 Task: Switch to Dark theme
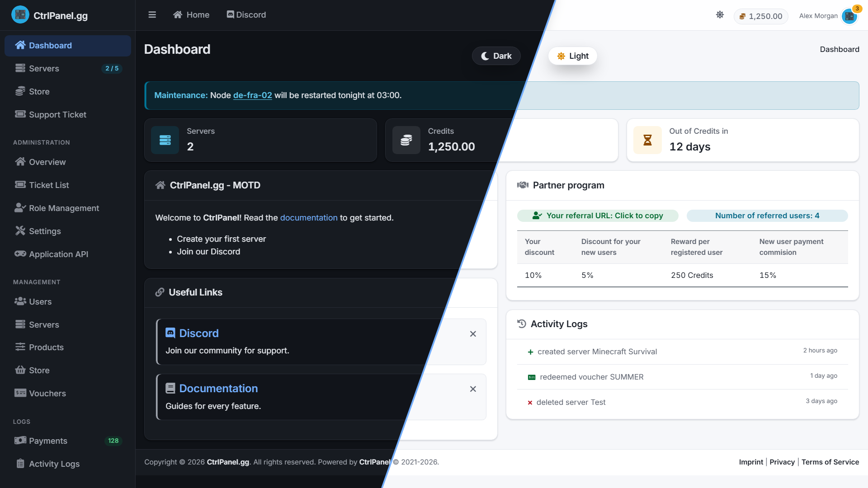pyautogui.click(x=496, y=56)
